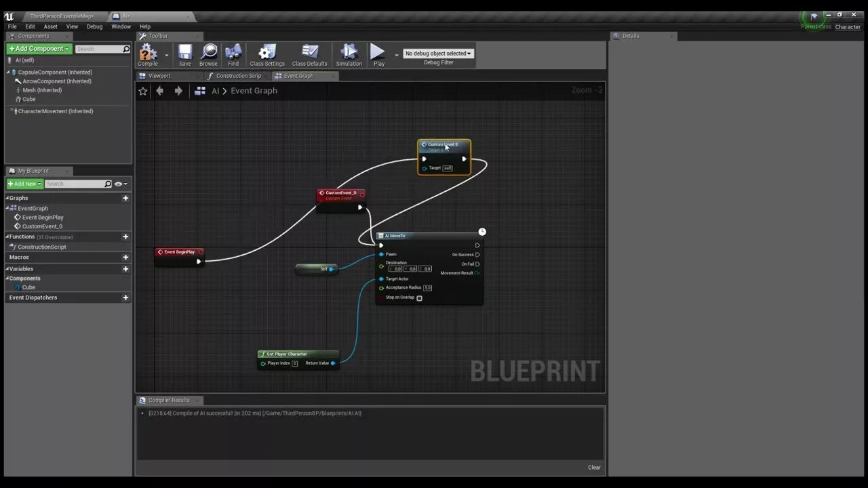
Task: Open the Edit menu
Action: click(x=30, y=26)
